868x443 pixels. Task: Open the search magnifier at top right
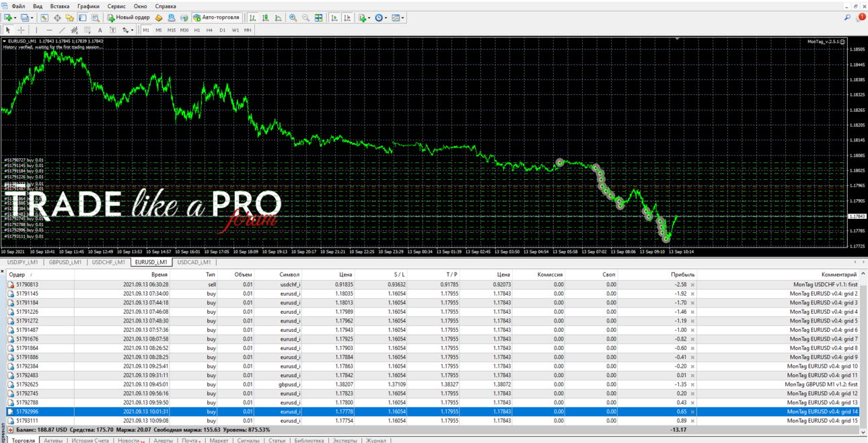coord(847,18)
